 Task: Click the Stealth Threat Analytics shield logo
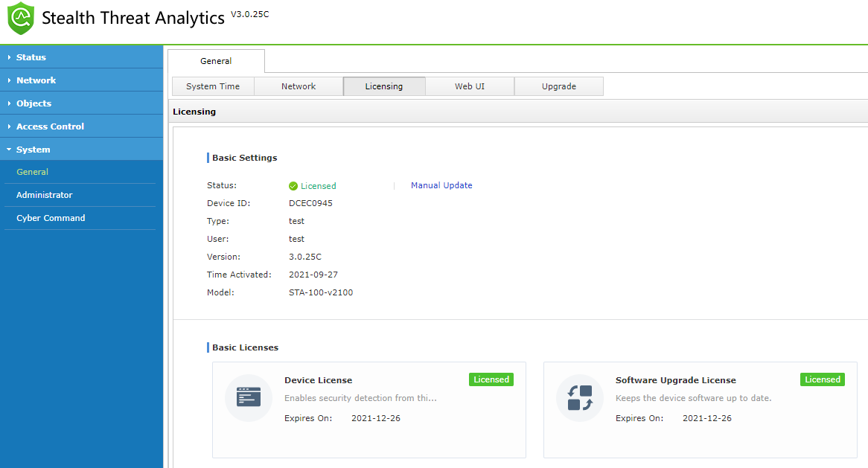pos(21,18)
